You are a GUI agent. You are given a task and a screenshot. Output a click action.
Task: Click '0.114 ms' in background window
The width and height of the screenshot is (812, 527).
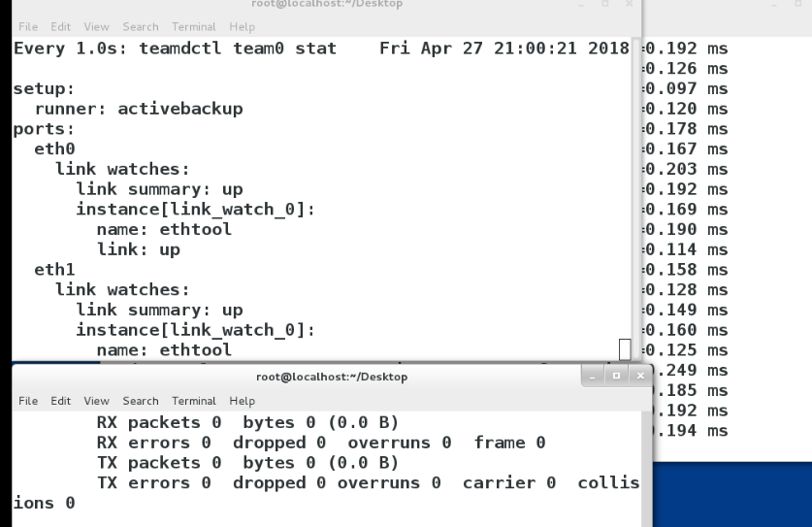(x=686, y=249)
